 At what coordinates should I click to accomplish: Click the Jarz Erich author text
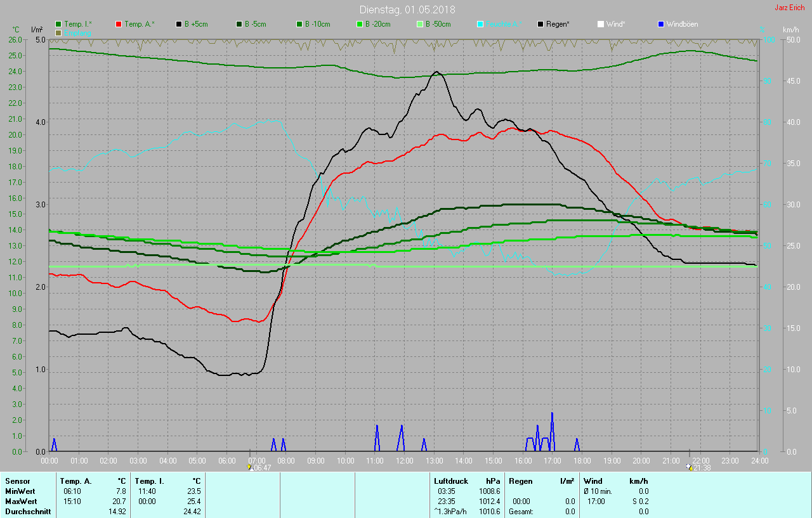tap(789, 8)
